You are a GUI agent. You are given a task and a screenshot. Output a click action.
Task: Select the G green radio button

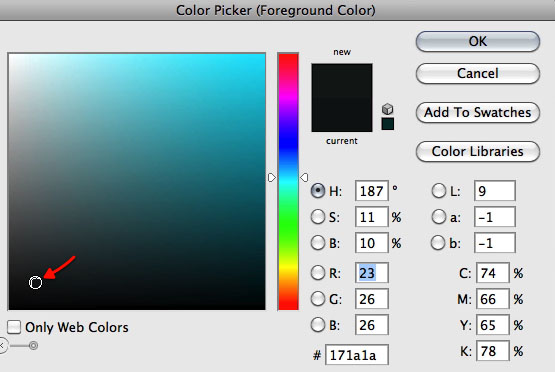pyautogui.click(x=317, y=299)
